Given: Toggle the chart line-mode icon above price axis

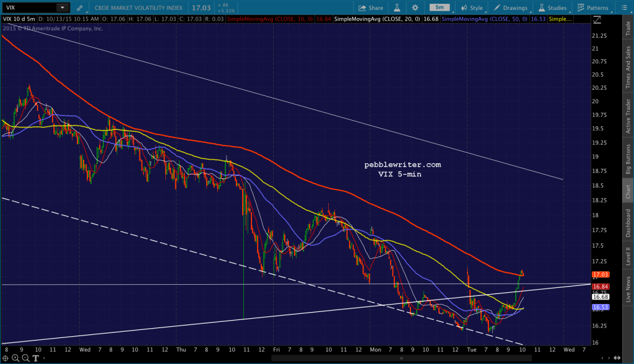Looking at the screenshot, I should tap(597, 19).
